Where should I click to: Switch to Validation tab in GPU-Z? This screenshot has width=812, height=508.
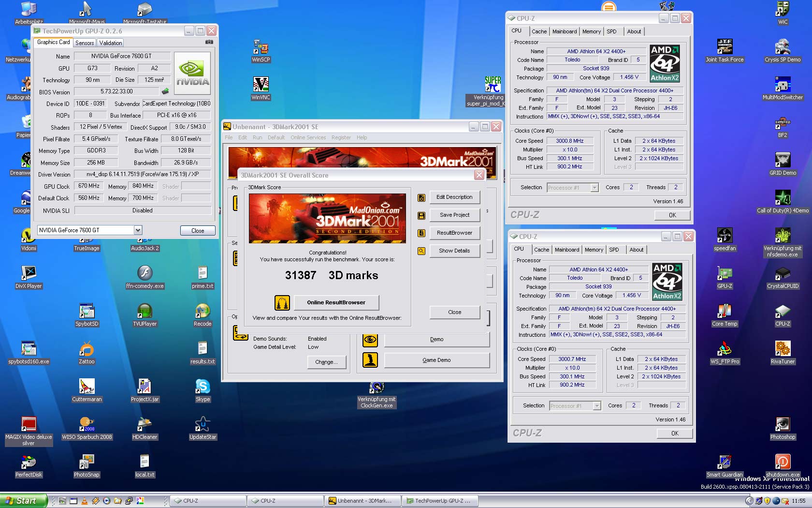coord(111,43)
